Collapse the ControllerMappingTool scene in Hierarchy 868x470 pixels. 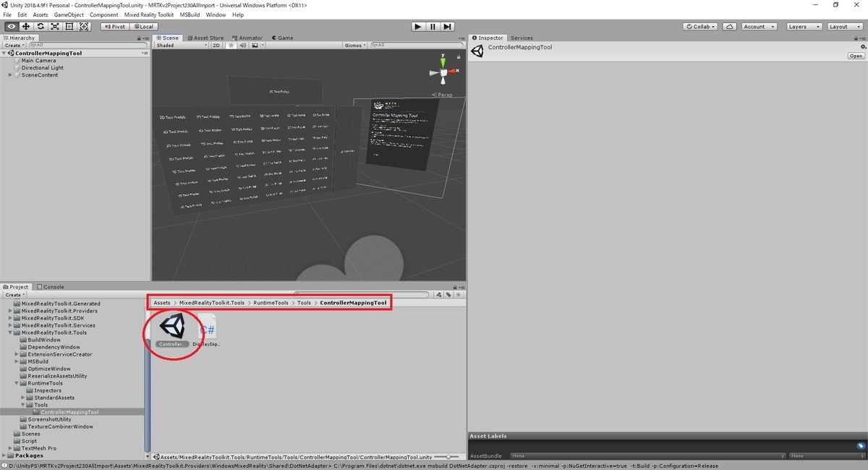tap(4, 53)
